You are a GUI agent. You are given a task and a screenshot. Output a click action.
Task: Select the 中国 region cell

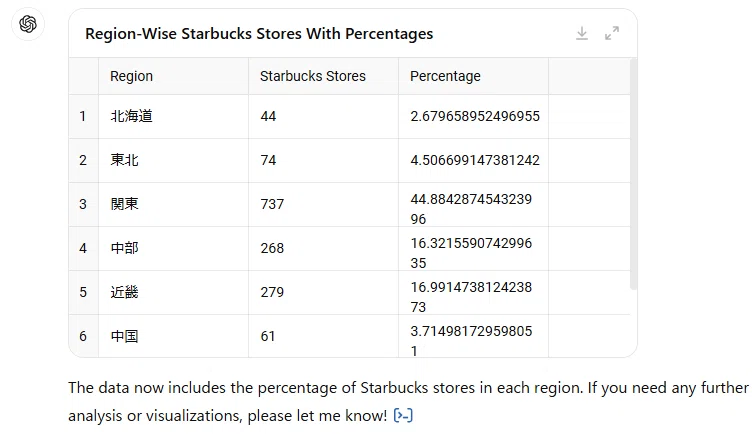pyautogui.click(x=174, y=336)
